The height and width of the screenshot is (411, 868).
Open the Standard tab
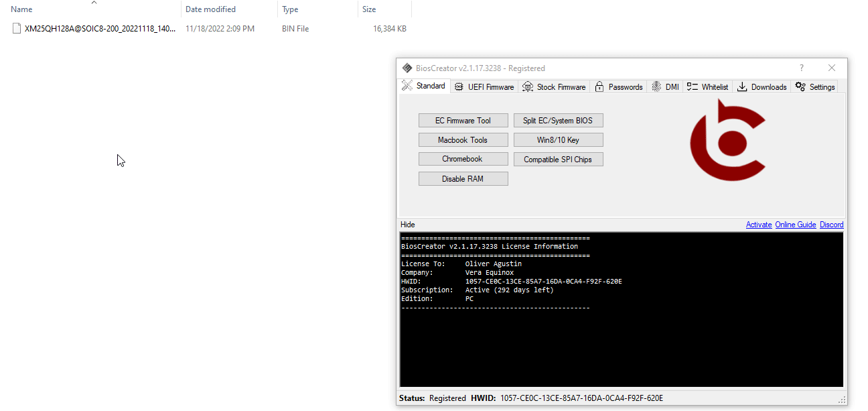click(x=424, y=86)
